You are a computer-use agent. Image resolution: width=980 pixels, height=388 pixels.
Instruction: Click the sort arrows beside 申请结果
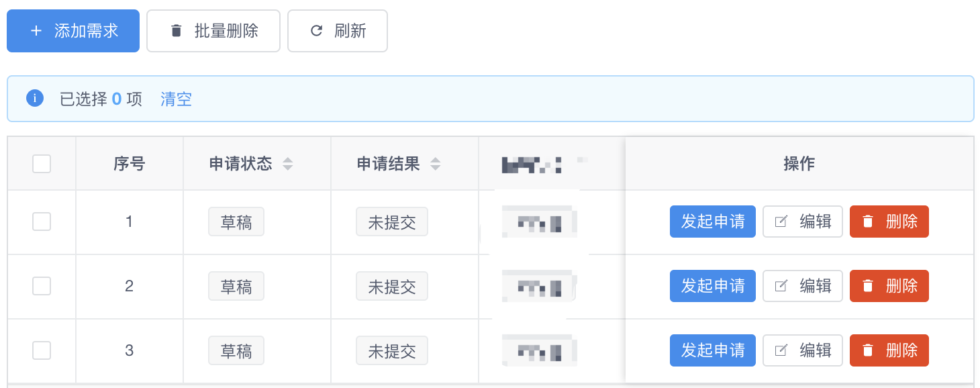pyautogui.click(x=436, y=163)
